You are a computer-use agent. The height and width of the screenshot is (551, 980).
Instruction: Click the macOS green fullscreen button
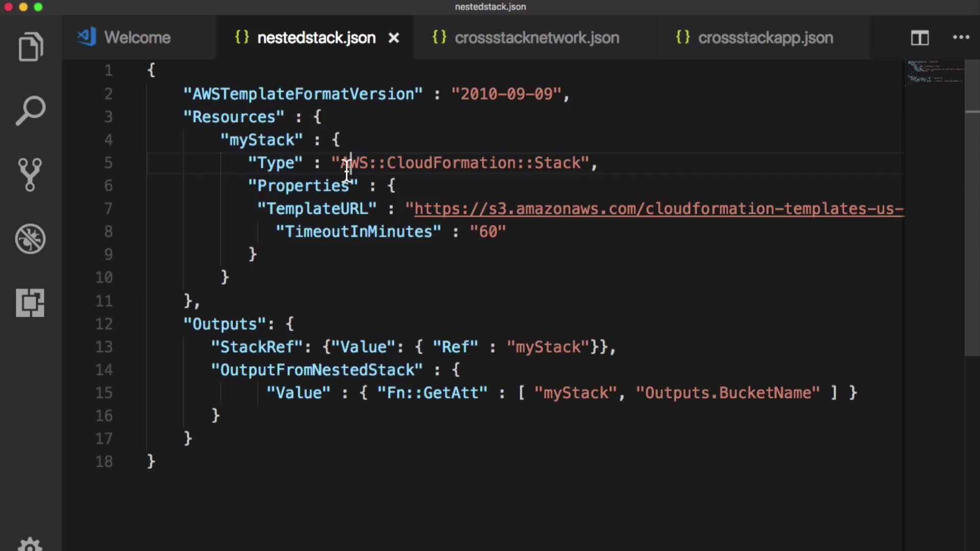38,7
